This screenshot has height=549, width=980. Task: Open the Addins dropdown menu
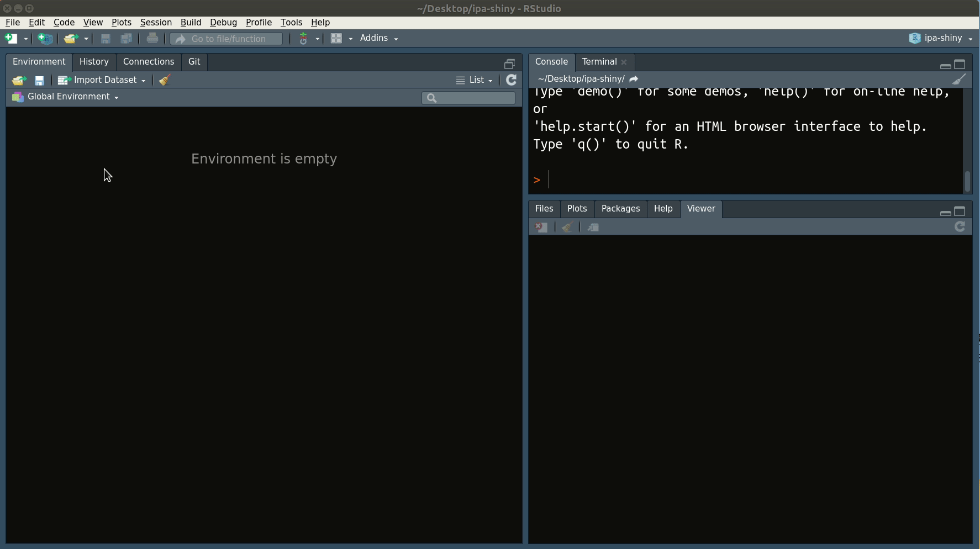click(379, 38)
